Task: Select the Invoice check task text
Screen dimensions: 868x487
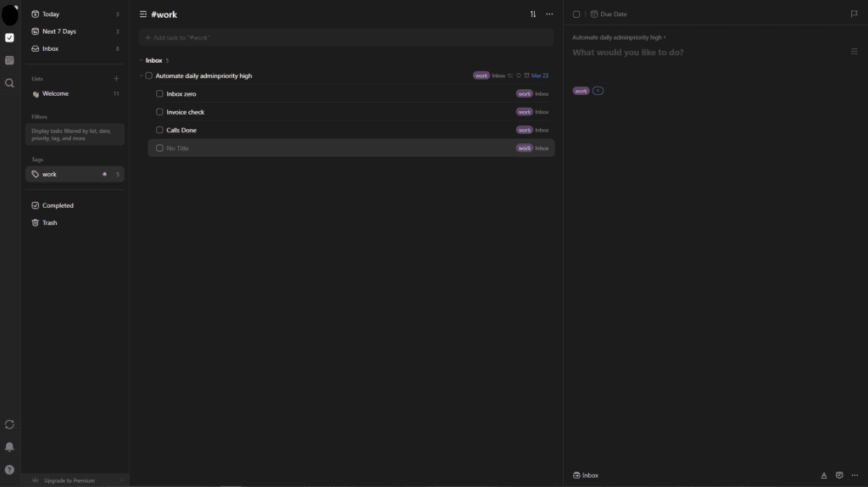Action: pyautogui.click(x=186, y=112)
